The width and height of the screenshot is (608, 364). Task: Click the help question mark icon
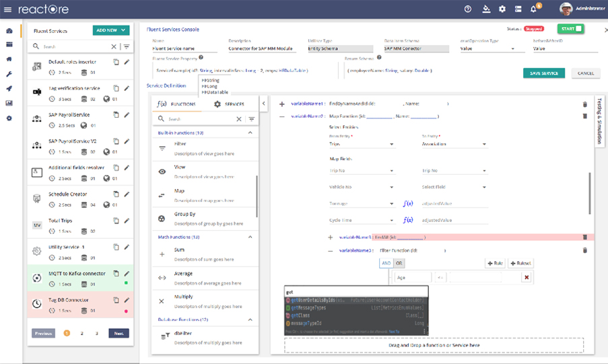coord(468,9)
